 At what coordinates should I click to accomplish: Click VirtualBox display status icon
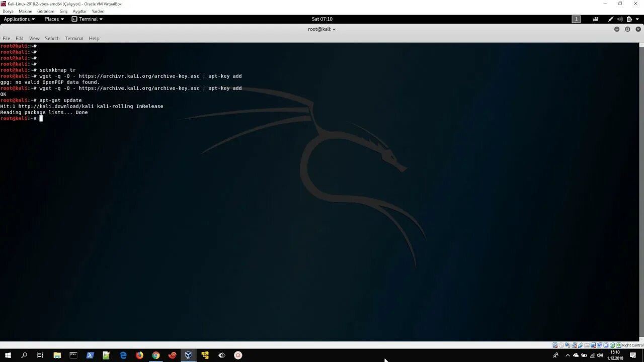point(593,345)
